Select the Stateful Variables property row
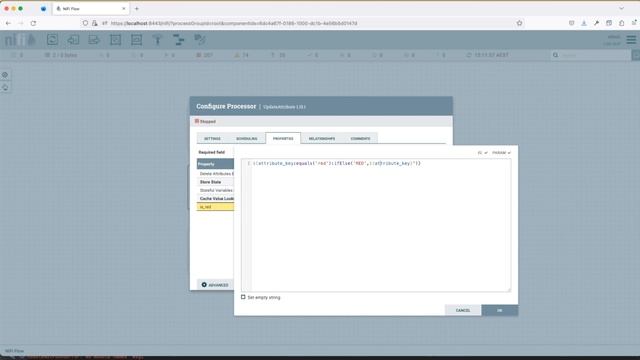This screenshot has width=640, height=360. (x=215, y=190)
